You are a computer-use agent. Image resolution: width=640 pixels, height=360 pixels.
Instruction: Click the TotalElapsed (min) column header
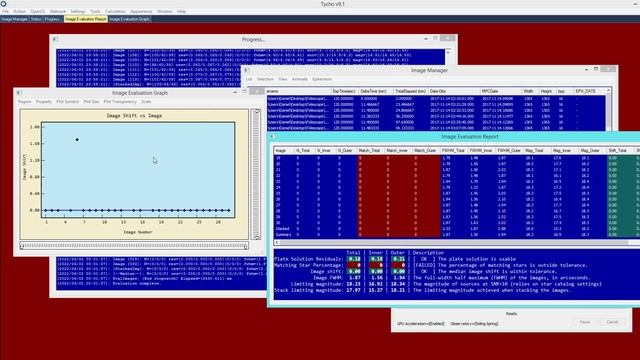[x=411, y=91]
